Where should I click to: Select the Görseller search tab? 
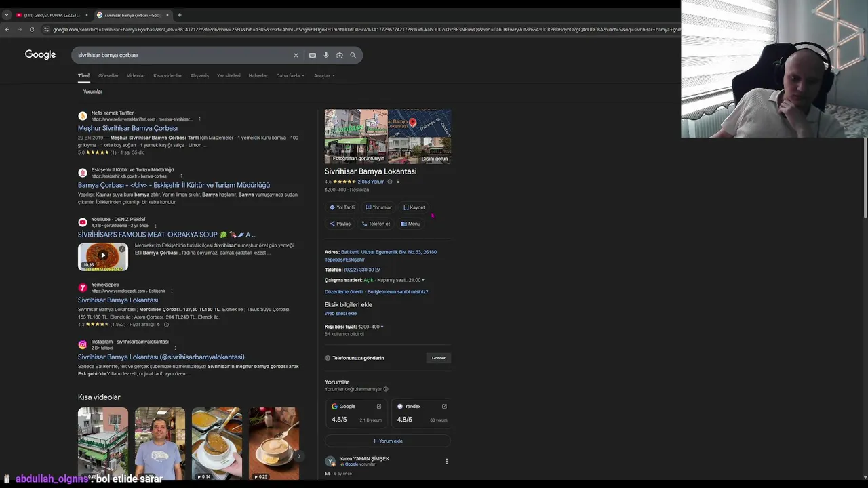[x=108, y=75]
